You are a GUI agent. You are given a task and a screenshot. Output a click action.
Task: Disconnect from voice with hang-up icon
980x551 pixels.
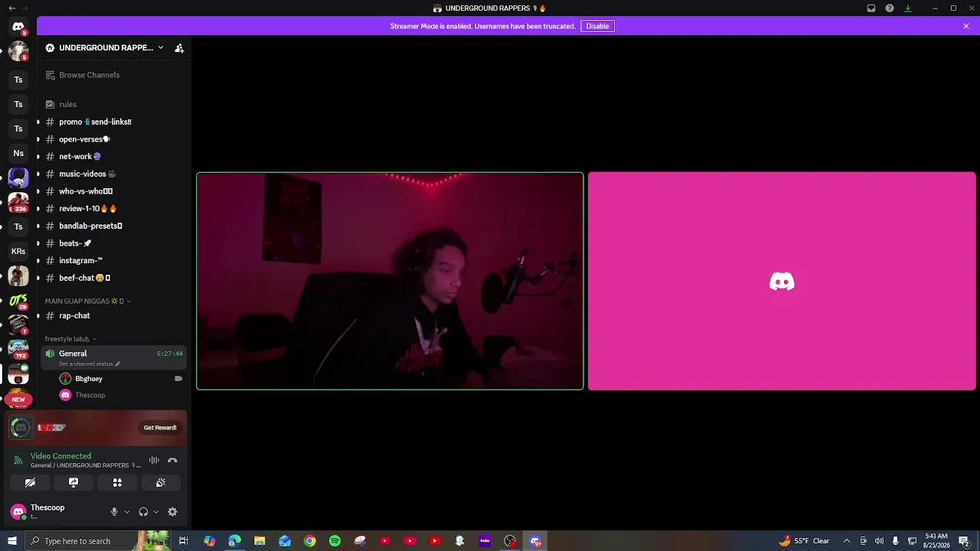(172, 461)
